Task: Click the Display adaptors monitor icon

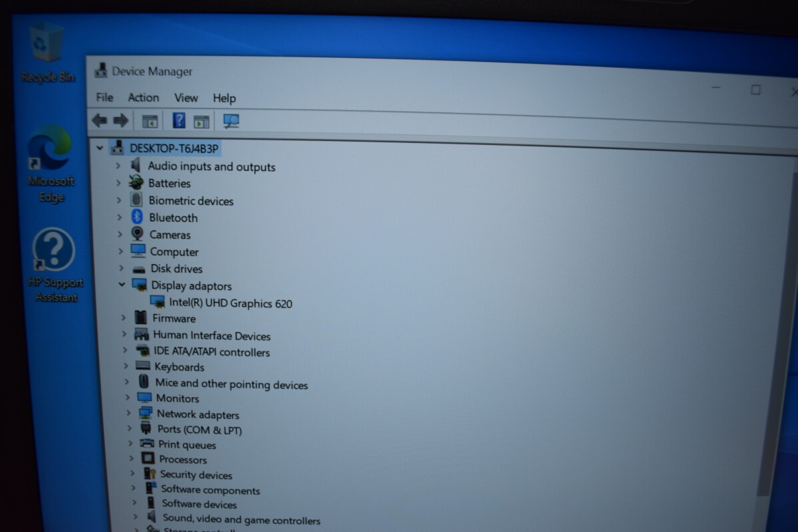Action: click(140, 285)
